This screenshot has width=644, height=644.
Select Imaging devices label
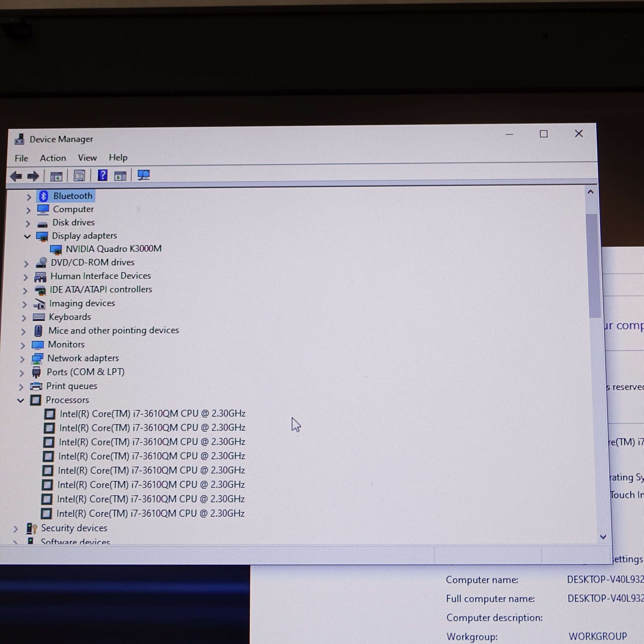click(82, 303)
